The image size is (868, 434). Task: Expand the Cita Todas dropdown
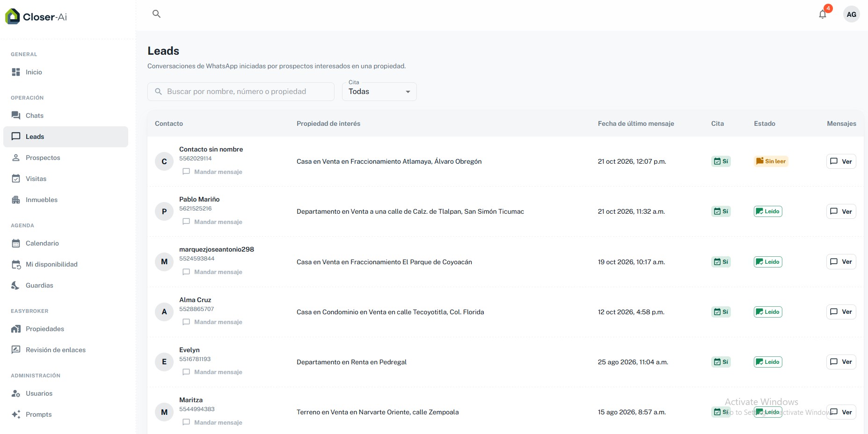point(379,92)
